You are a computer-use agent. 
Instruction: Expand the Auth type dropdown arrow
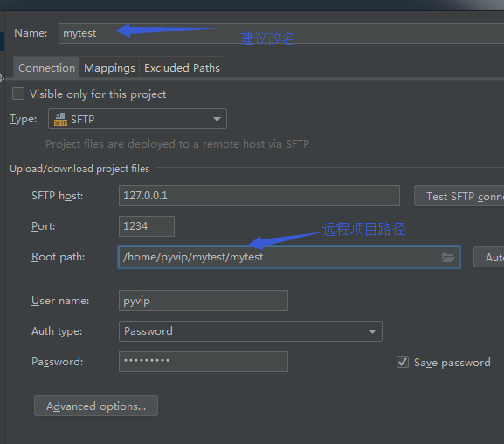(372, 331)
